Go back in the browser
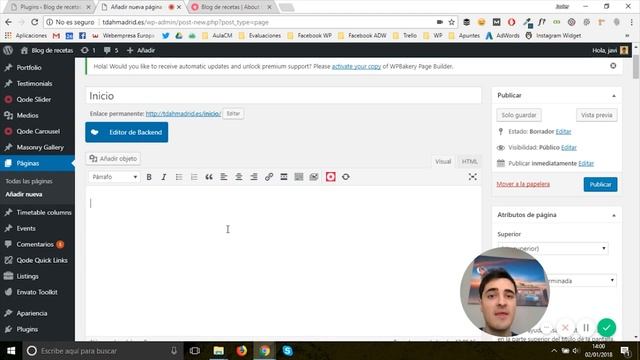Screen dimensions: 640x360 (x=9, y=22)
